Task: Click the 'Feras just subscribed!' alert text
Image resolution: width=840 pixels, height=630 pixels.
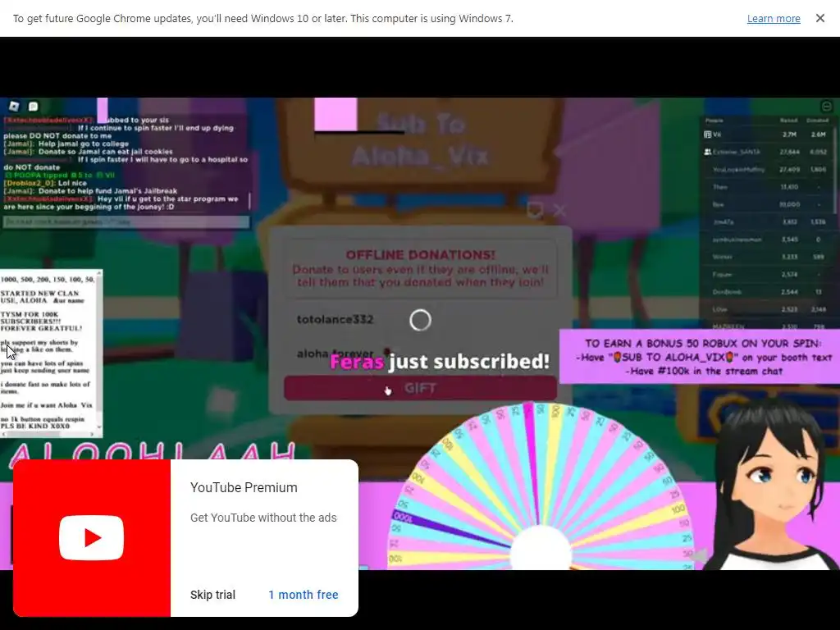Action: coord(440,362)
